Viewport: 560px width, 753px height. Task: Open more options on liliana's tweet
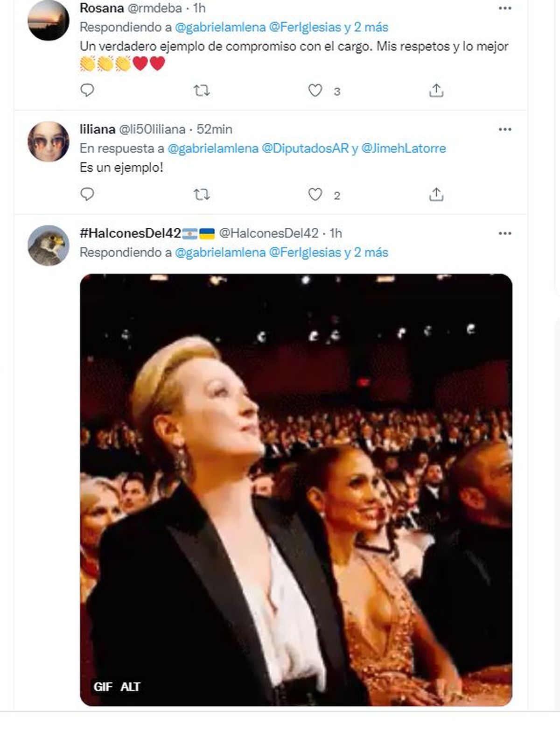coord(505,129)
